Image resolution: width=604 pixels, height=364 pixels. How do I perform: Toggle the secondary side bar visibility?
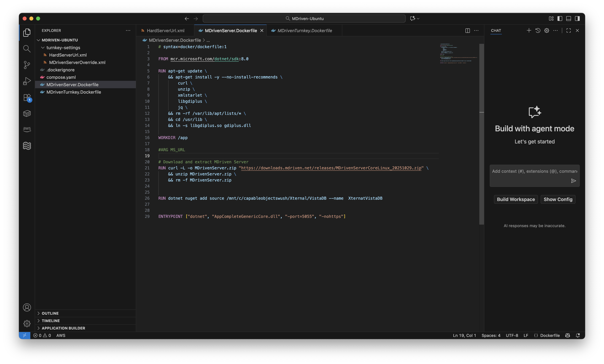[577, 19]
